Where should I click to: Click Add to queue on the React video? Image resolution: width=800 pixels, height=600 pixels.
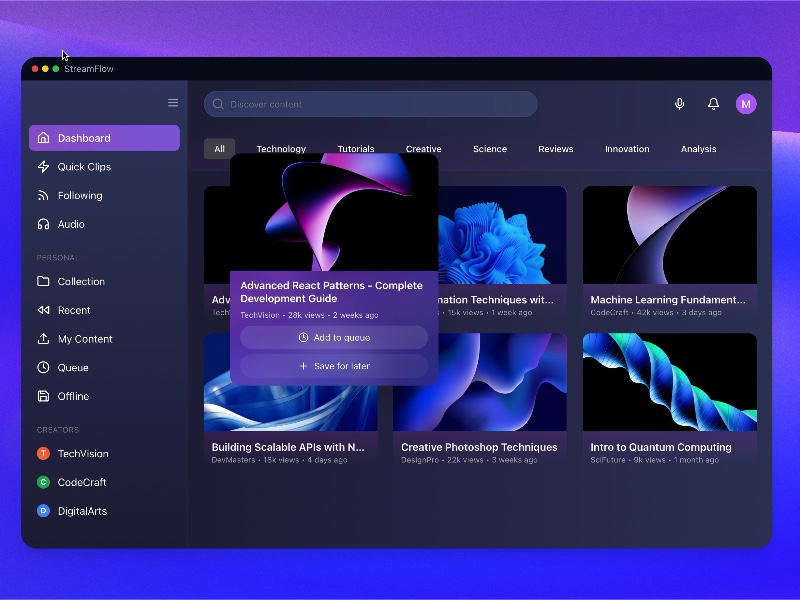pos(334,337)
